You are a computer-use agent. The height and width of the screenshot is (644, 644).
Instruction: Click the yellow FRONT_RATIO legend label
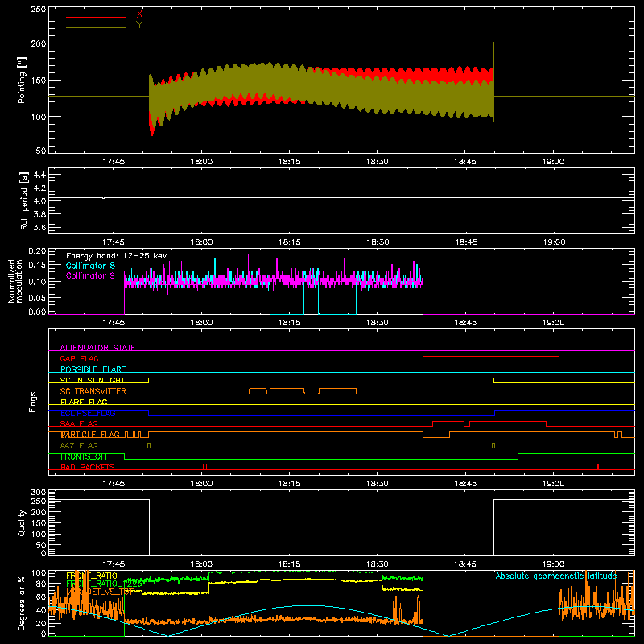92,576
